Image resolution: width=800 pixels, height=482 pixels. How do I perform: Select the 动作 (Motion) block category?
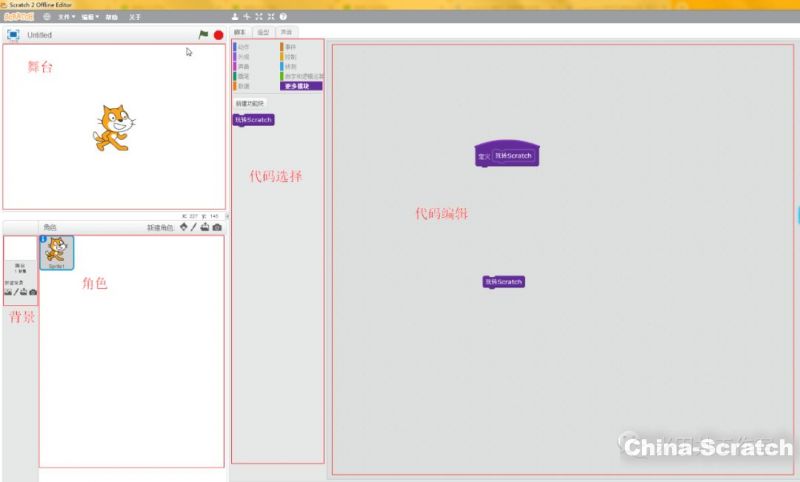(243, 47)
